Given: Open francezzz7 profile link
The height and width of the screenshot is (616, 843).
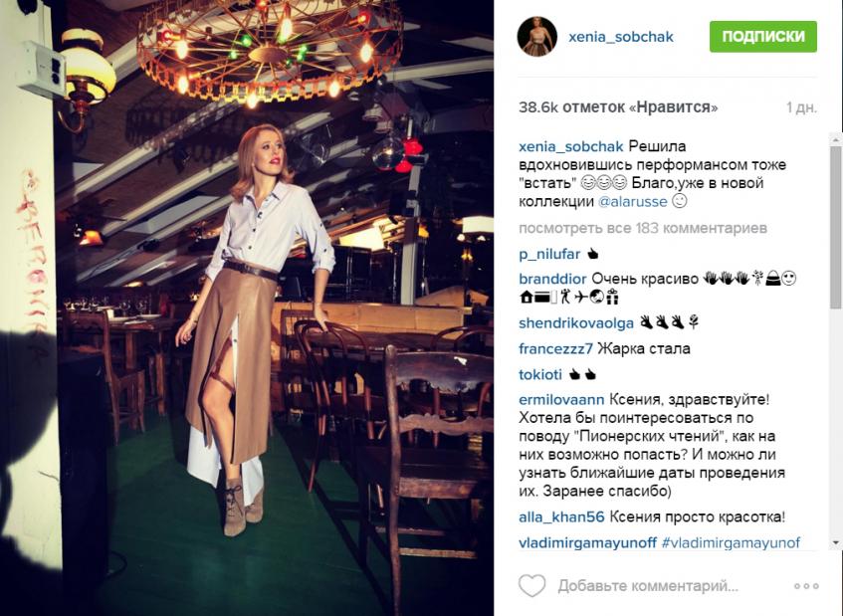Looking at the screenshot, I should 556,349.
